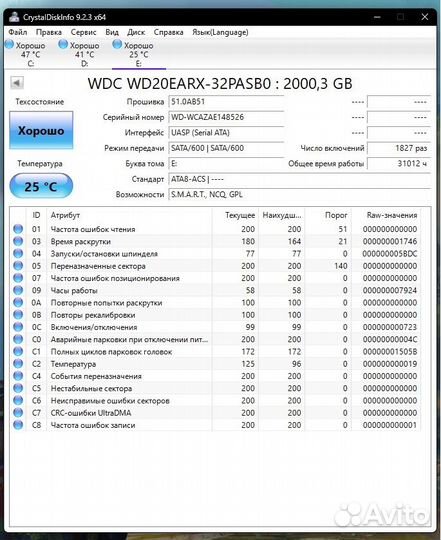Click status icon of attribute C6

(x=18, y=401)
